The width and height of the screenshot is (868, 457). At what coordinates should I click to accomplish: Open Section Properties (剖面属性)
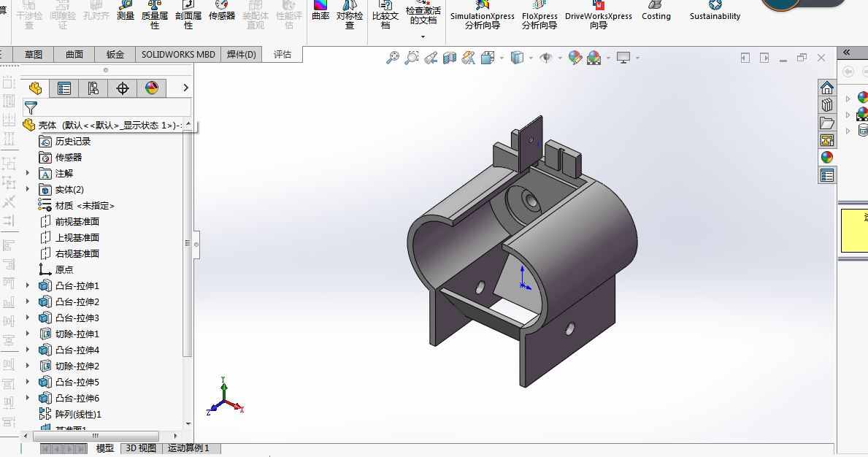pos(188,15)
